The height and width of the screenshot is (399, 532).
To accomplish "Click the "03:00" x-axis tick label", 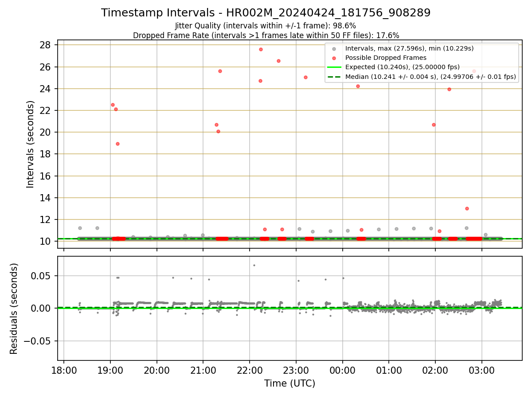I will [482, 370].
